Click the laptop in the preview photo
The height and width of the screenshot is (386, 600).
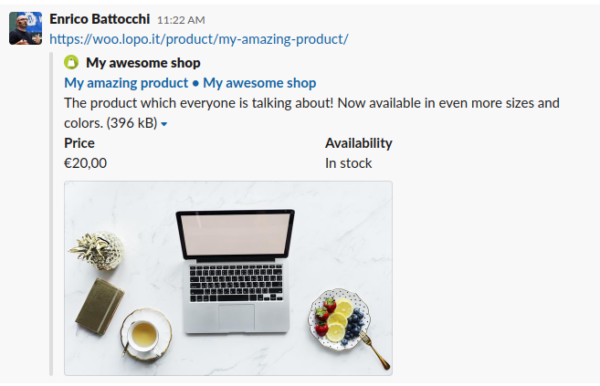coord(235,272)
